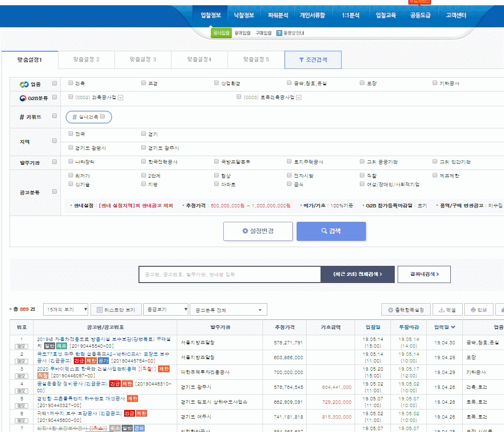
Task: Click the 엑셀 download icon
Action: [442, 309]
